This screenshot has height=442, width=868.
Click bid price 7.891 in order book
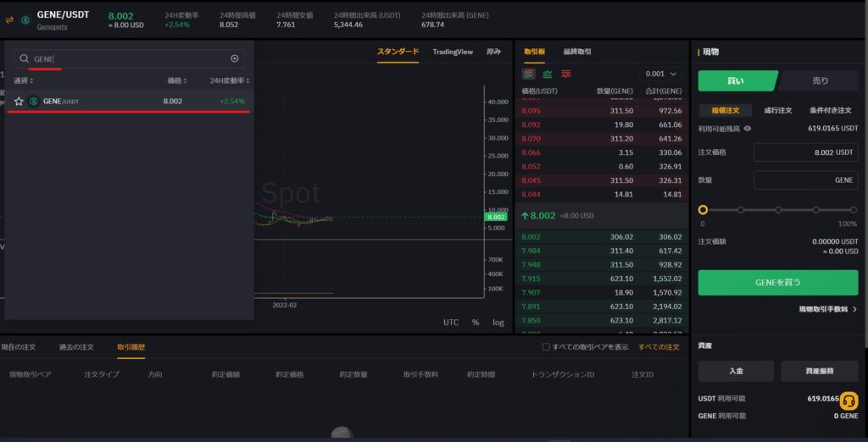[531, 307]
